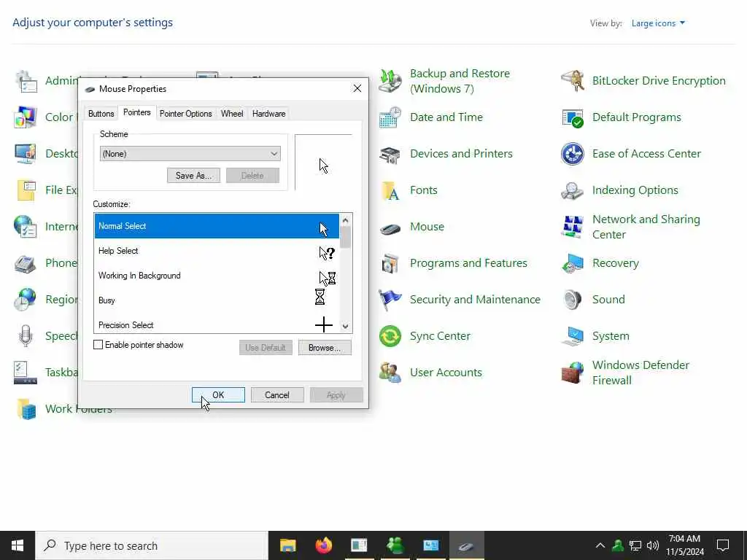Click the Browse... button
This screenshot has height=560, width=747.
click(x=325, y=348)
